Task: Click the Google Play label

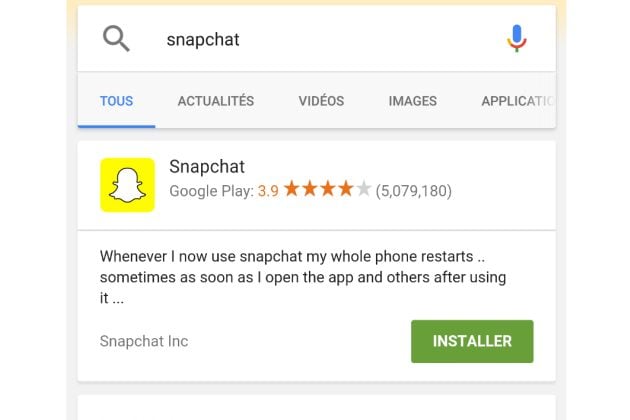Action: point(211,191)
